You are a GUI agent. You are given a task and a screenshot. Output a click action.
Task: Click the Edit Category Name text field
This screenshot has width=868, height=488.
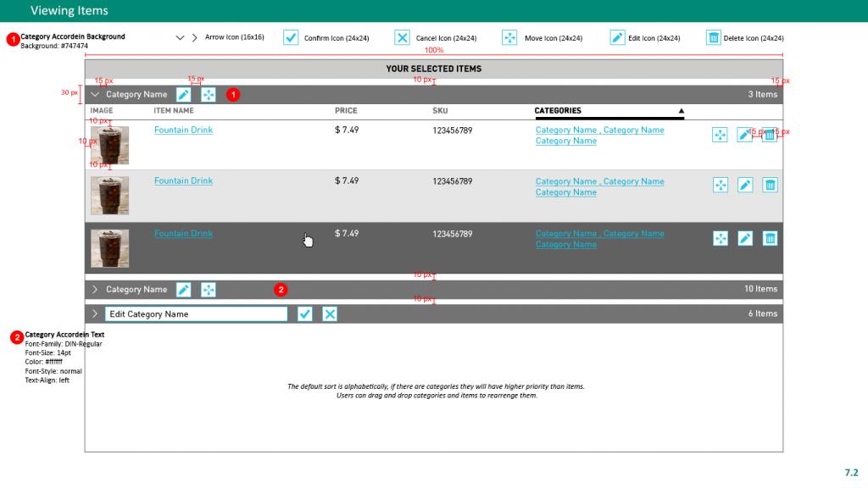pyautogui.click(x=196, y=314)
